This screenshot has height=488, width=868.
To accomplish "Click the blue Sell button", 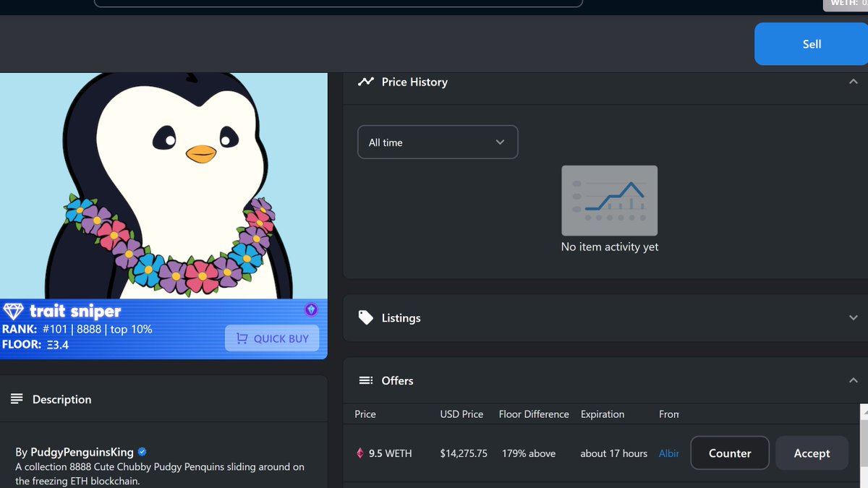I will click(x=811, y=44).
